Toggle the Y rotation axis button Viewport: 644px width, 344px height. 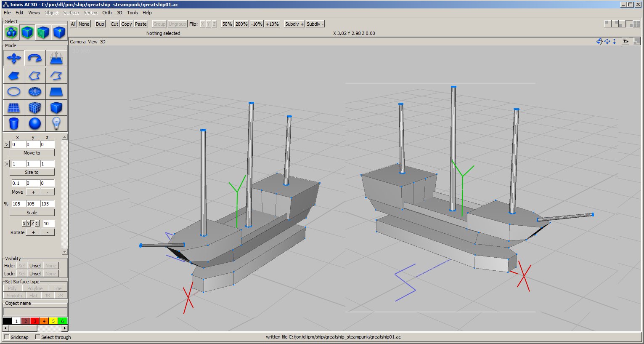28,224
